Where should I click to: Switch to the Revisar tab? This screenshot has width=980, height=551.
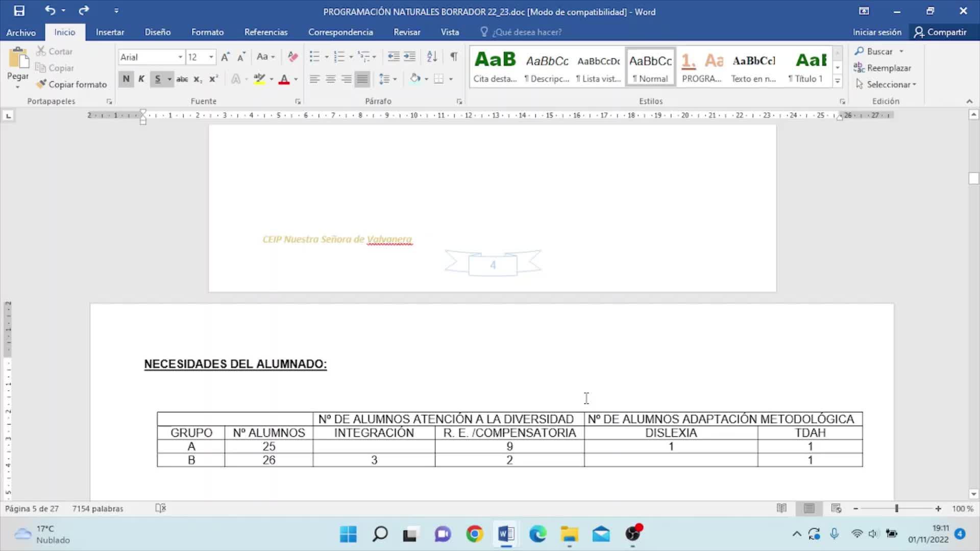point(407,32)
